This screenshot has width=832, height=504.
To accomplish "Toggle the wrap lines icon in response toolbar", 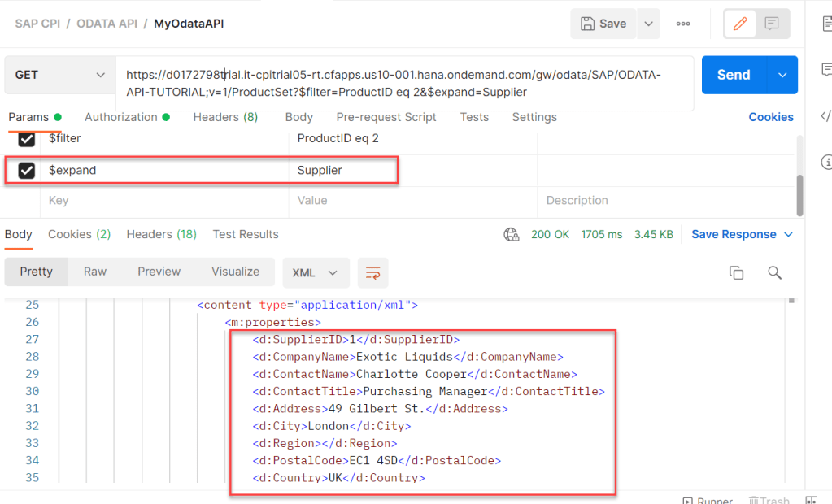I will [372, 272].
